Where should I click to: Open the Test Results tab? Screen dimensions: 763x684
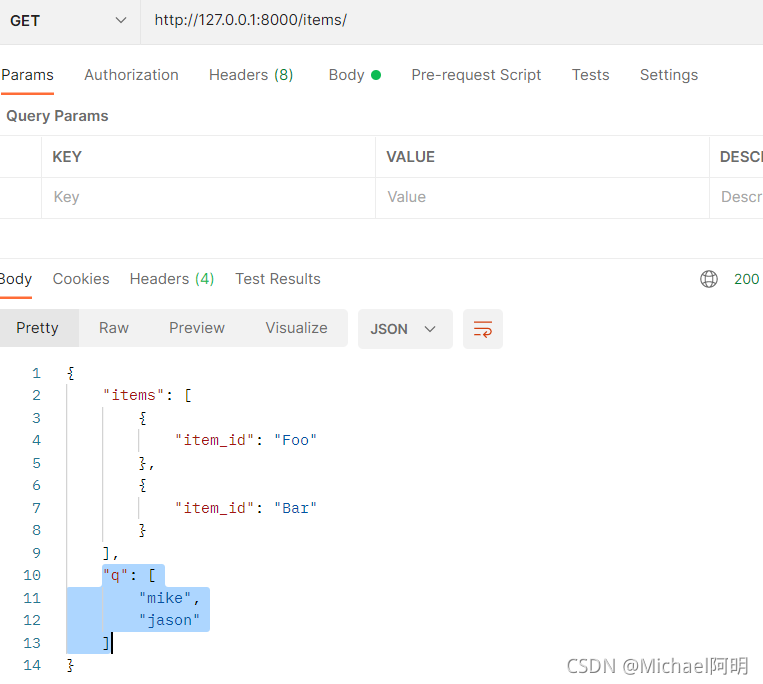(278, 279)
